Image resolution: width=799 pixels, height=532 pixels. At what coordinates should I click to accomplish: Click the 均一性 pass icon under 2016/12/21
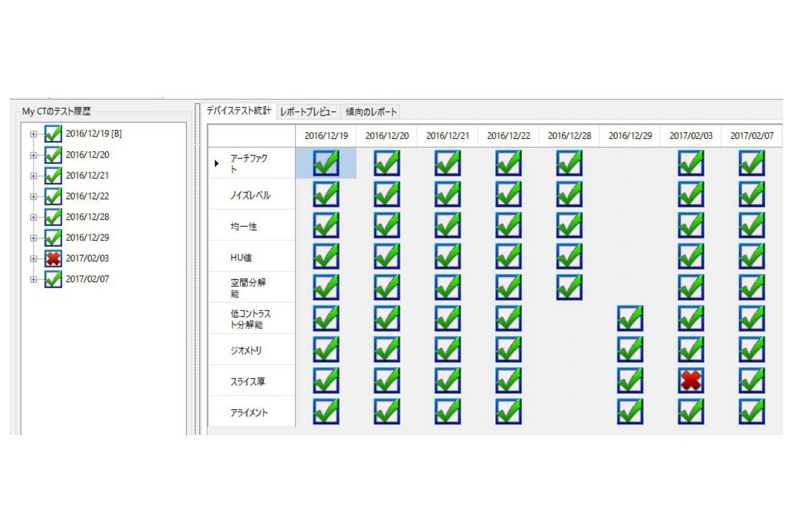pyautogui.click(x=447, y=226)
